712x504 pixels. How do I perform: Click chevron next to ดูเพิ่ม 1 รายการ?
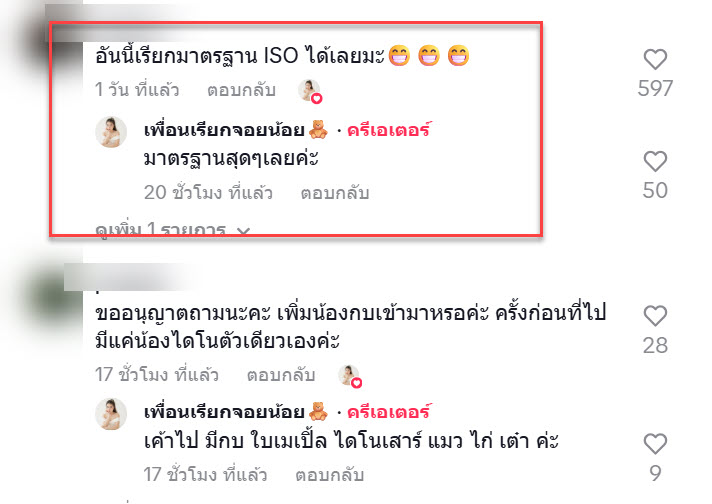pos(244,231)
